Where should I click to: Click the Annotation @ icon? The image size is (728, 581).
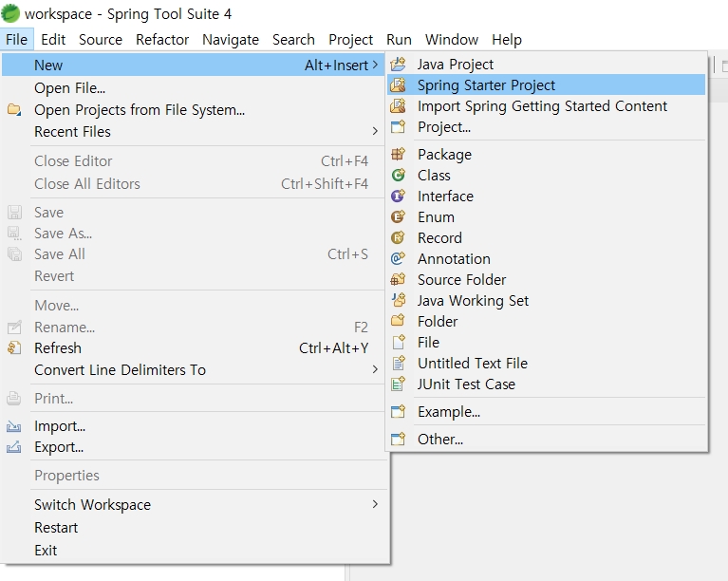pos(398,258)
